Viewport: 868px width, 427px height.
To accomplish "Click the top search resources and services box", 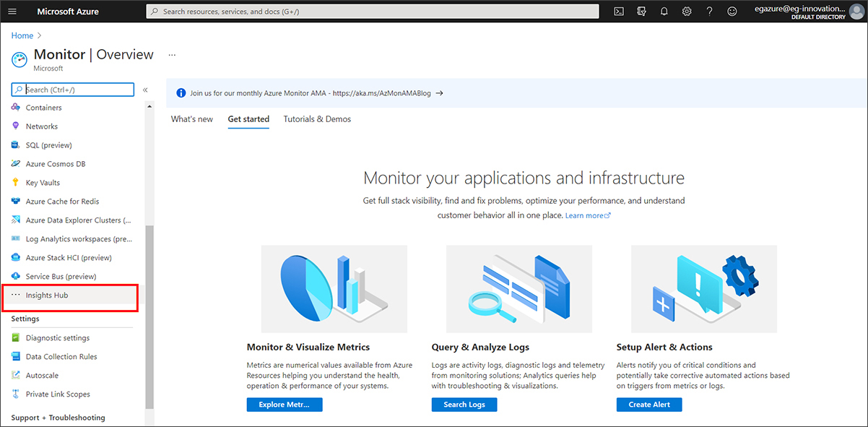I will pos(373,12).
